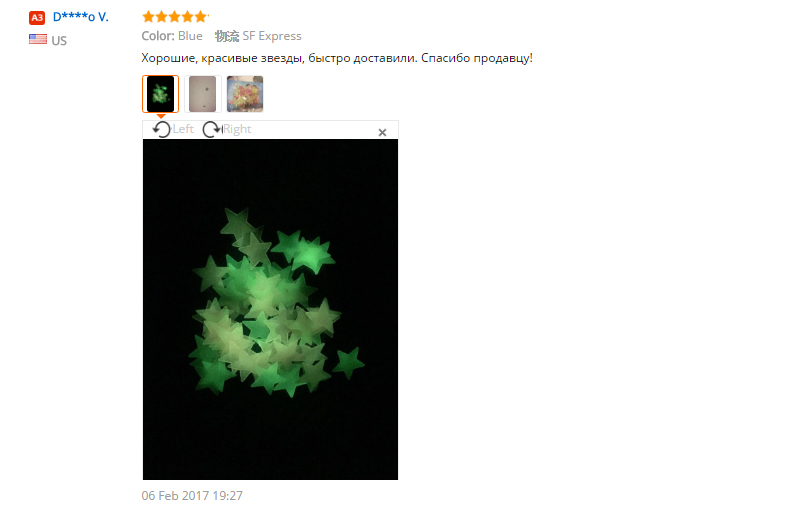This screenshot has height=517, width=810.
Task: Click the "Color: Blue" variant text
Action: coord(172,36)
